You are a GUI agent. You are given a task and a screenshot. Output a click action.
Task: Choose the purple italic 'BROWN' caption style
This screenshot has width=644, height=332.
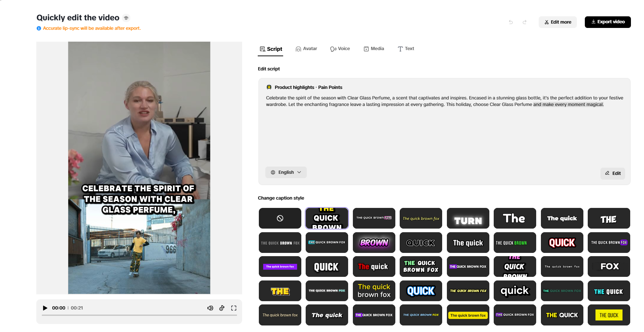click(x=374, y=243)
